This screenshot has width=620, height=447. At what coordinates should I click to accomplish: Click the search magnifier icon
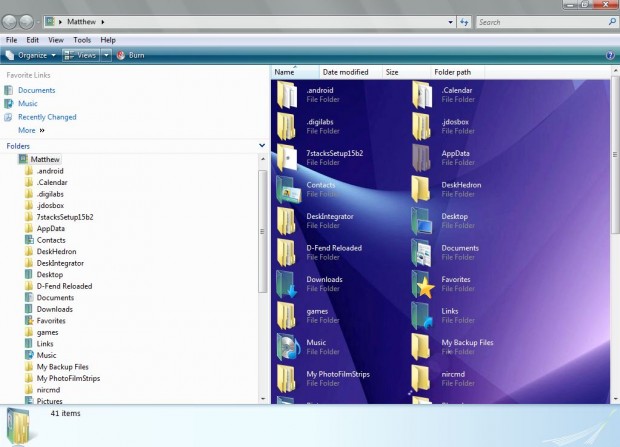(612, 22)
